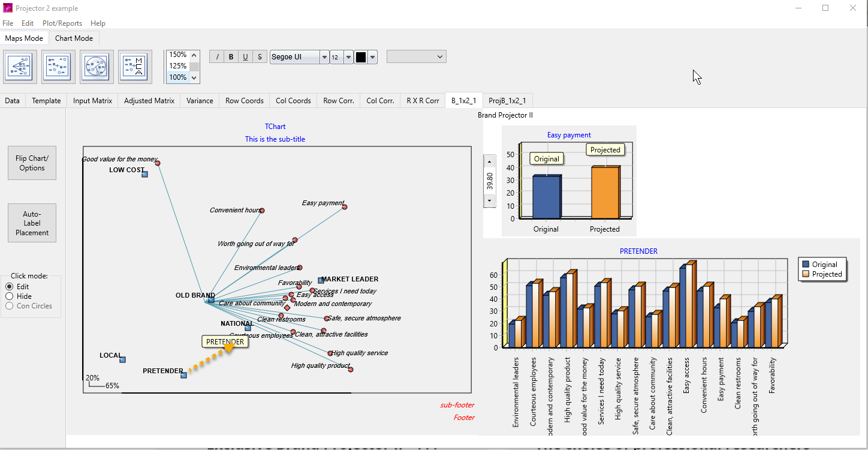Toggle strikethrough text formatting
Screen dimensions: 868x450
point(260,57)
